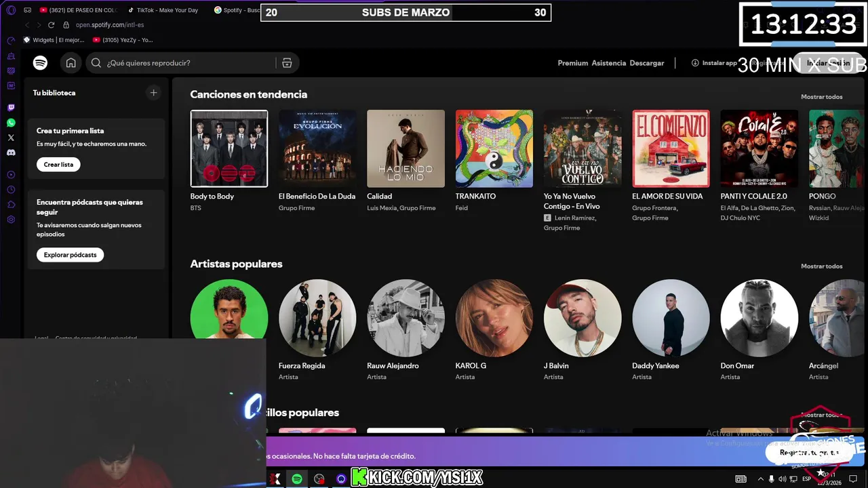Open Don Omar artist photo
The width and height of the screenshot is (868, 488).
coord(759,318)
